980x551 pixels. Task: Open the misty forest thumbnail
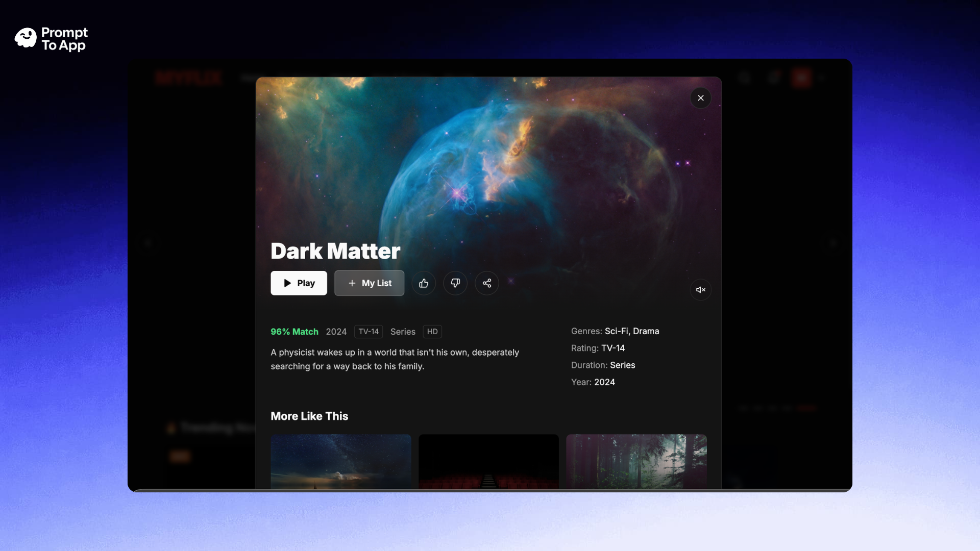pyautogui.click(x=636, y=462)
